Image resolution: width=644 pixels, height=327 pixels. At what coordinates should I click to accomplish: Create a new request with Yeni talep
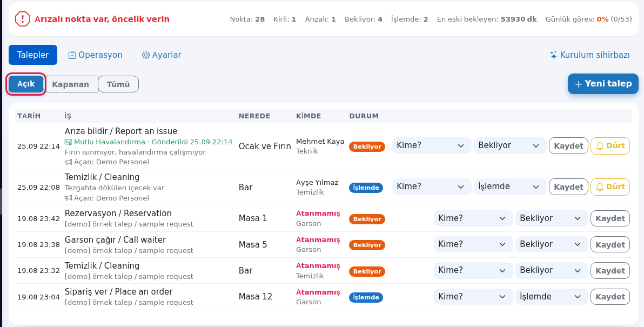point(603,84)
